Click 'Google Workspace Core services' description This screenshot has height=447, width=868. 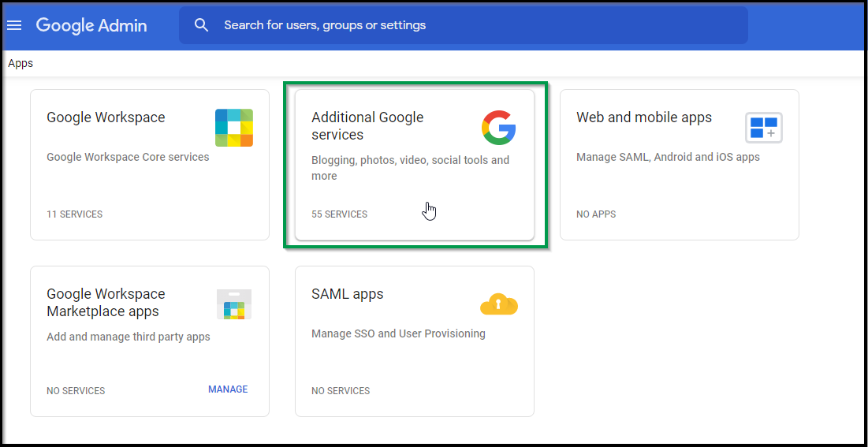[x=128, y=158]
